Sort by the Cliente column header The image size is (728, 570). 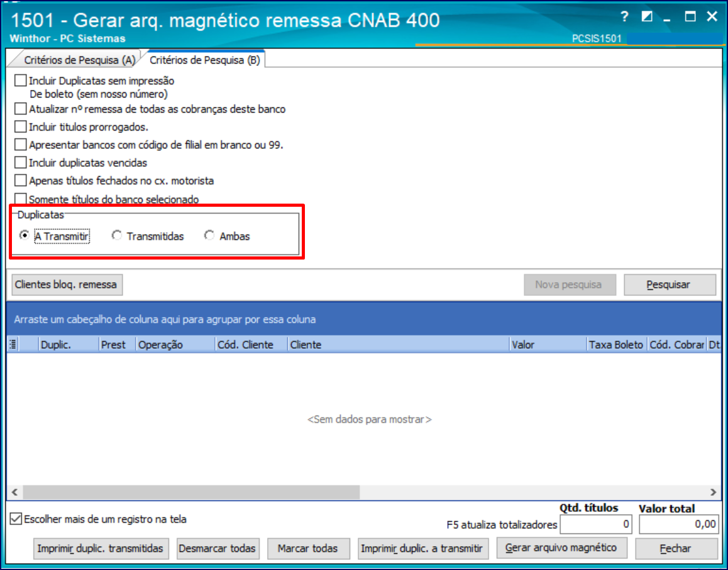(x=399, y=344)
